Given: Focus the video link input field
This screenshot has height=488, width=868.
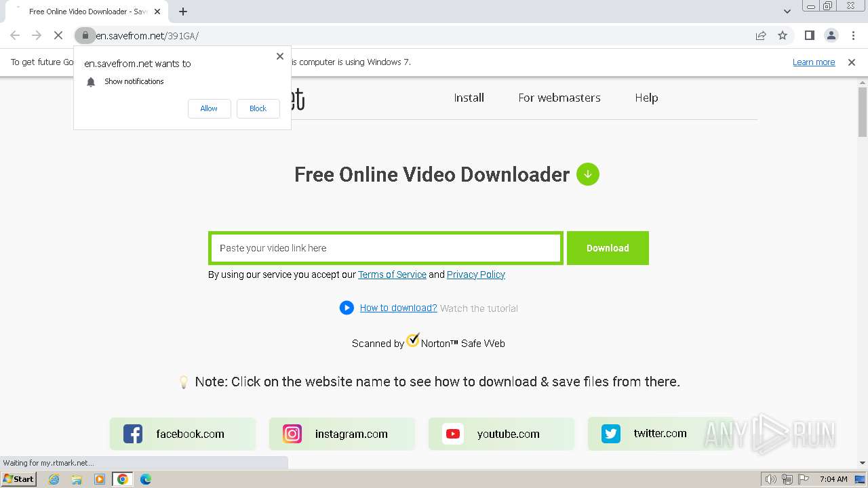Looking at the screenshot, I should (385, 248).
